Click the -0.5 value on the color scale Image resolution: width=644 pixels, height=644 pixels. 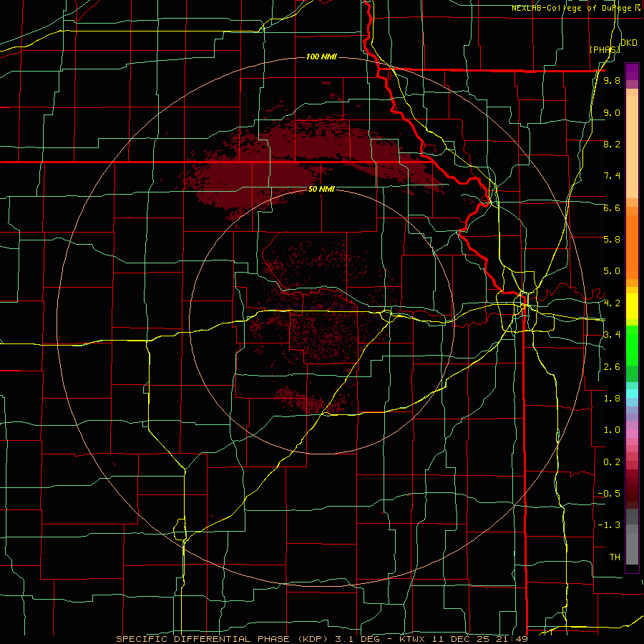click(609, 494)
